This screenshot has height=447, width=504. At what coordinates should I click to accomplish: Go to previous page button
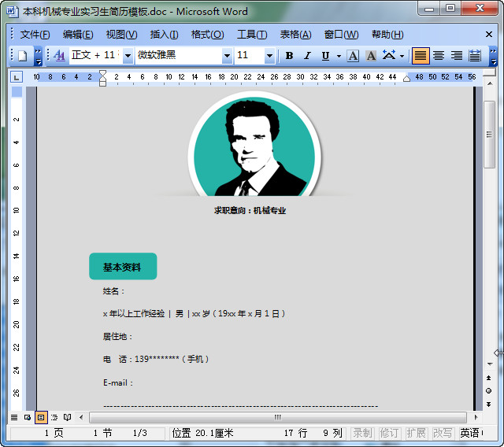(488, 378)
